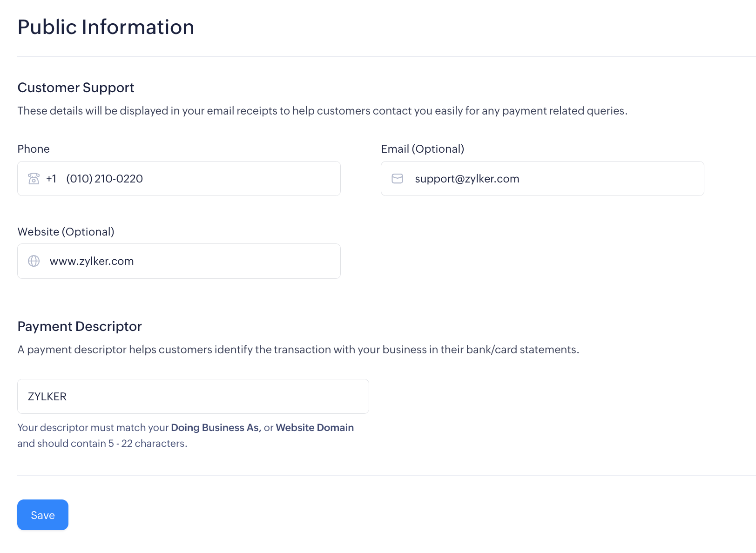Viewport: 756px width, 553px height.
Task: Focus the phone number (010) 210-0220 text
Action: tap(104, 179)
